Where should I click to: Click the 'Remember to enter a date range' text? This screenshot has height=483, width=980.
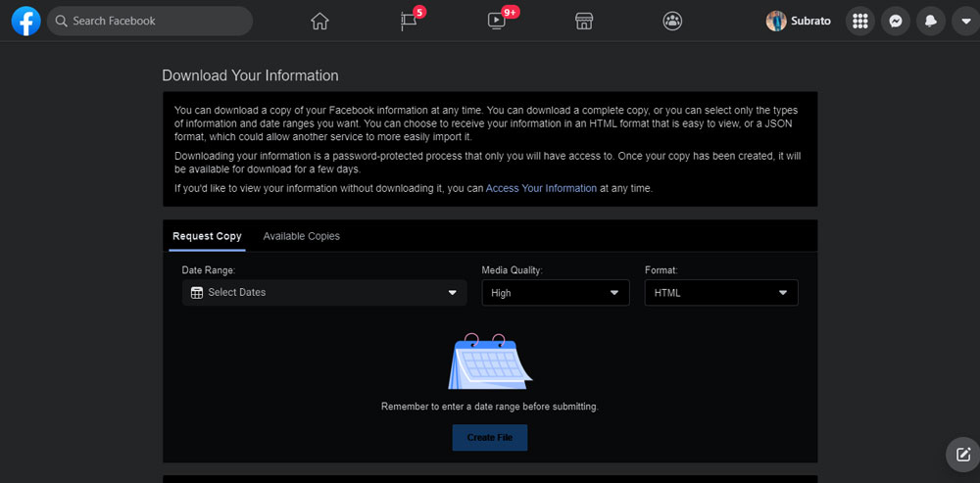click(x=490, y=407)
